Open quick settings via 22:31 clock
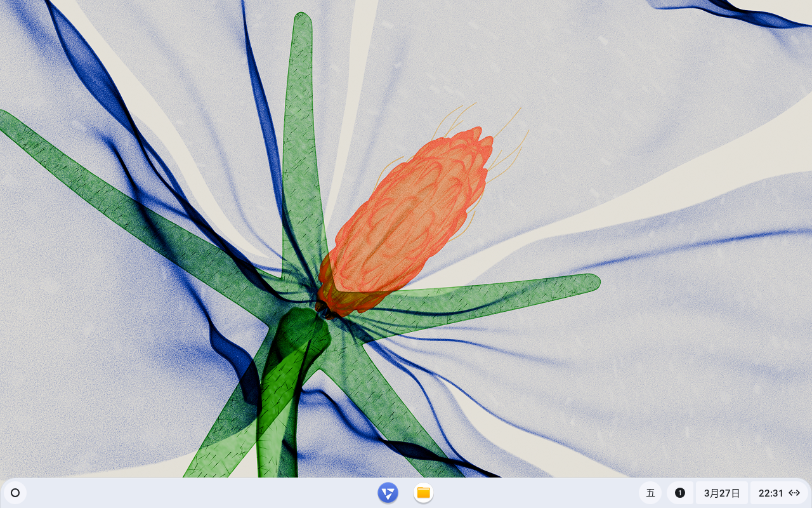The width and height of the screenshot is (812, 508). 771,493
